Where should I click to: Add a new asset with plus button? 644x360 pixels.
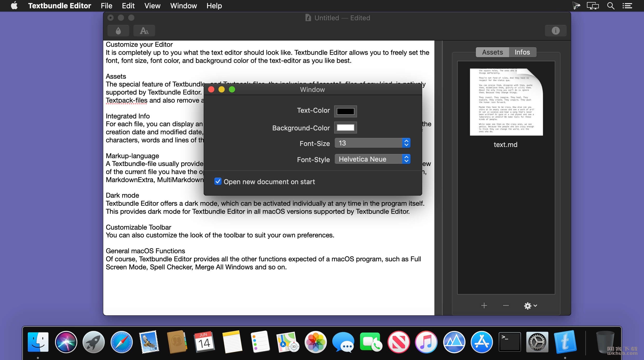484,306
